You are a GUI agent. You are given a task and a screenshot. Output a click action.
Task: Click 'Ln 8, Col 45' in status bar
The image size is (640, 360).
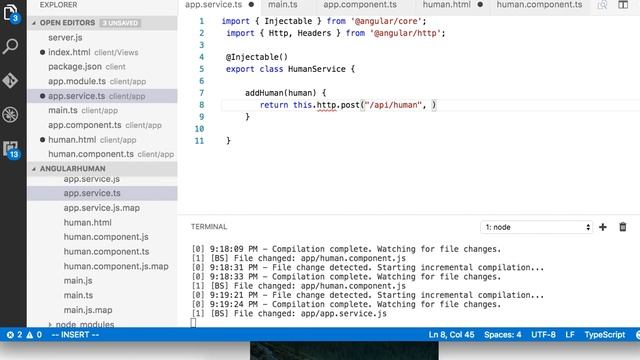point(451,335)
